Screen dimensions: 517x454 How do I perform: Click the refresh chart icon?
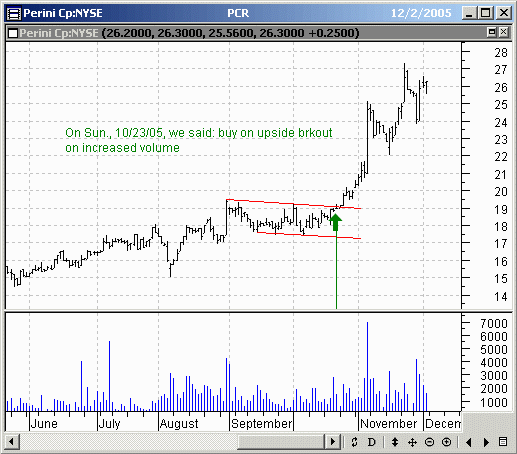pyautogui.click(x=354, y=442)
